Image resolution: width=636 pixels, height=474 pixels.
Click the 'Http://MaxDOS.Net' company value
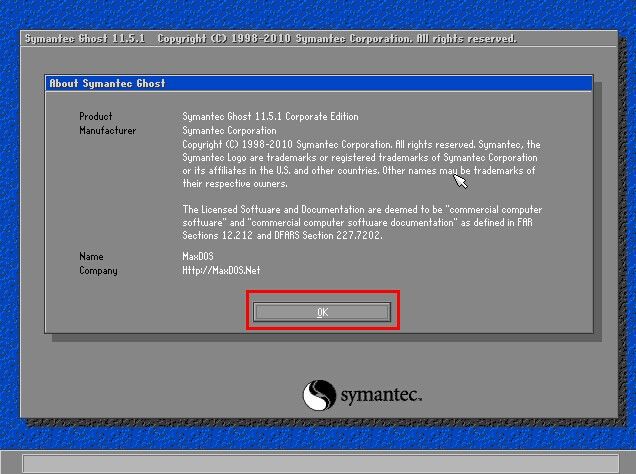(221, 270)
